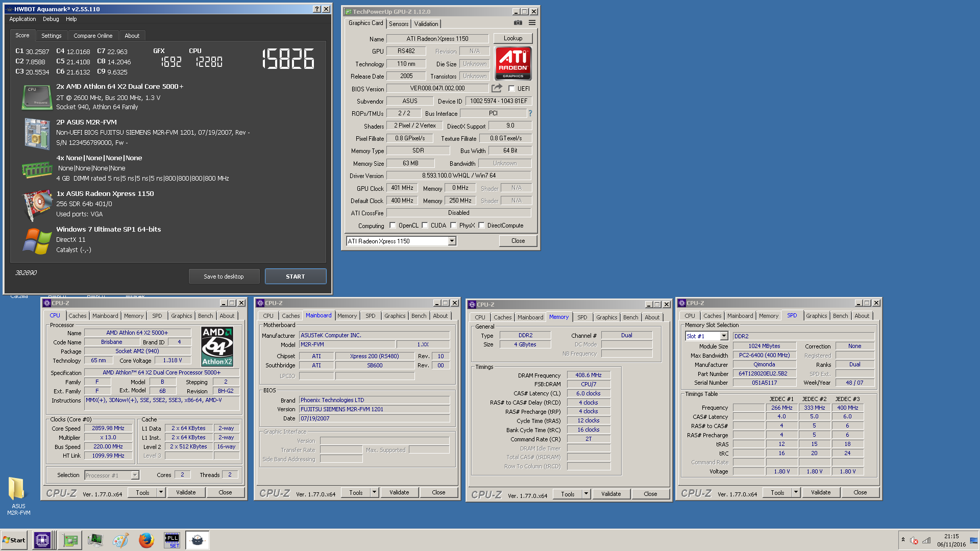Open the system monitor taskbar icon
The width and height of the screenshot is (980, 551).
coord(95,540)
